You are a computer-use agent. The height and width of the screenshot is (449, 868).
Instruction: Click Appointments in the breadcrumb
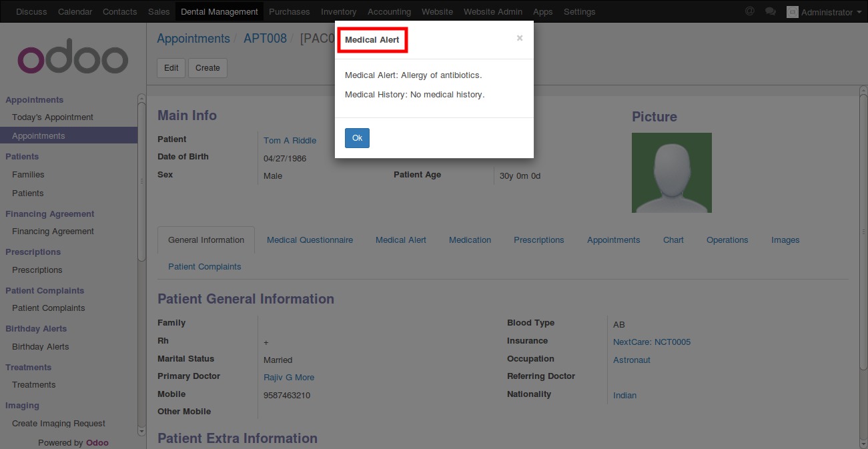click(193, 39)
